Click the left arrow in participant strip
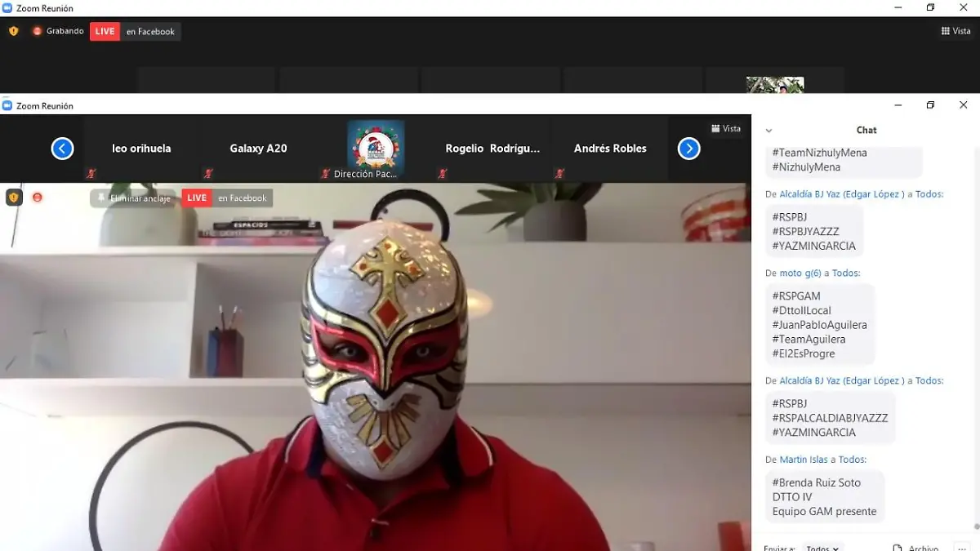This screenshot has height=551, width=980. click(63, 149)
